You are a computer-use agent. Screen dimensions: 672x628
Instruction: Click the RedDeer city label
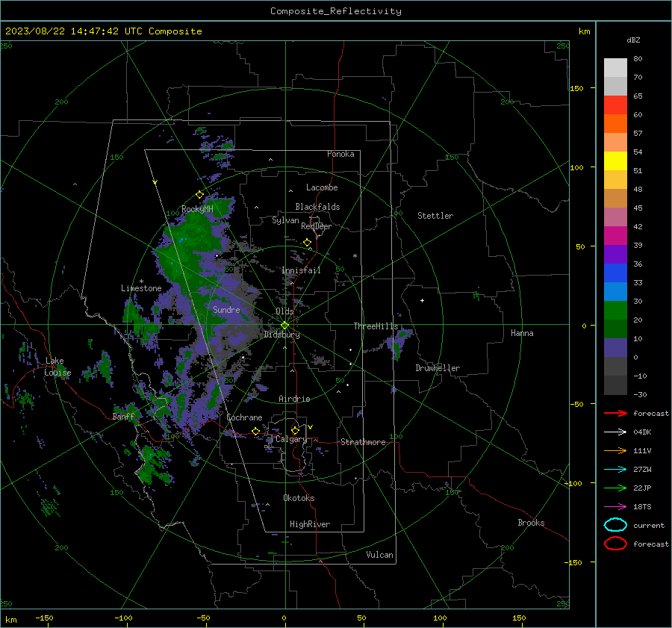point(317,226)
